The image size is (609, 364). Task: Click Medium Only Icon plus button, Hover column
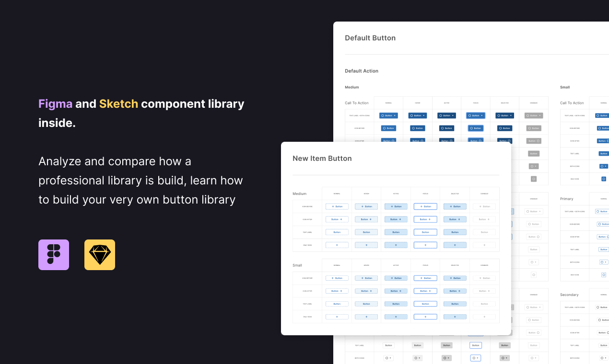coord(366,245)
